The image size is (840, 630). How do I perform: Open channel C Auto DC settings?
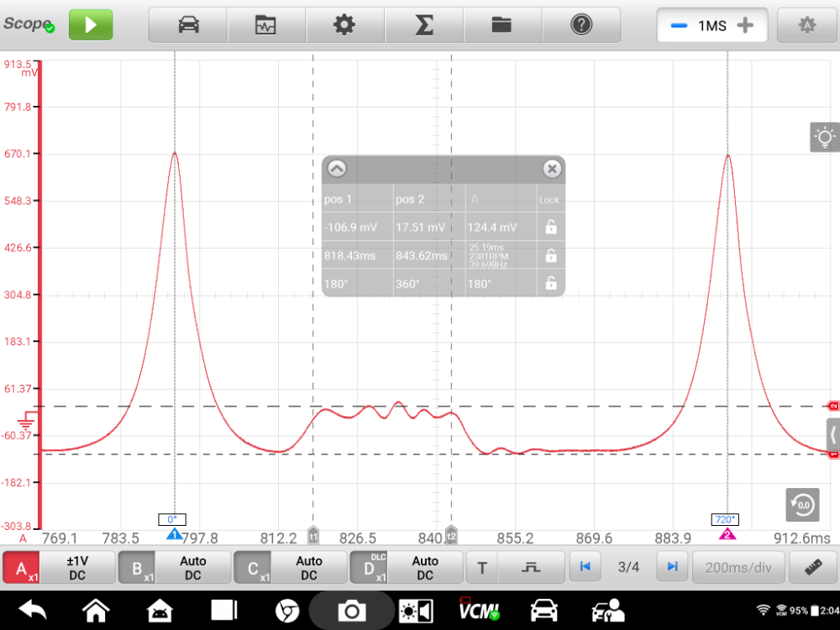(x=308, y=568)
